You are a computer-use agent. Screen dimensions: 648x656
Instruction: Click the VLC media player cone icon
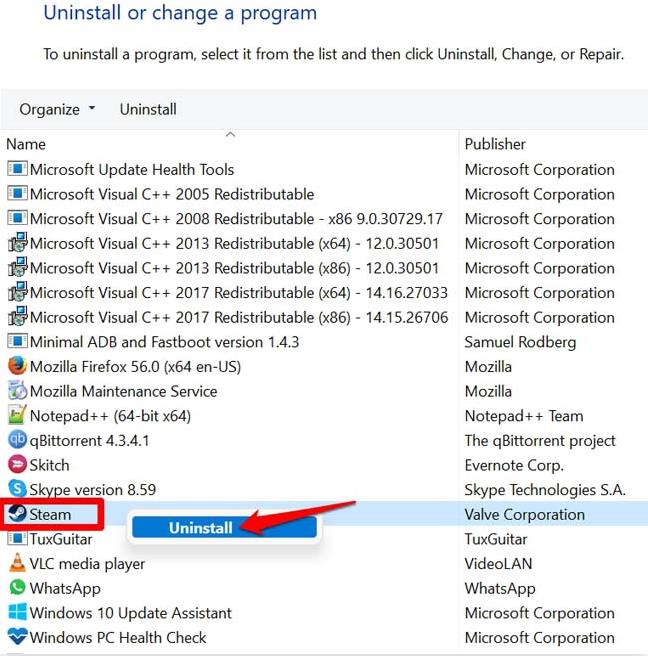17,563
